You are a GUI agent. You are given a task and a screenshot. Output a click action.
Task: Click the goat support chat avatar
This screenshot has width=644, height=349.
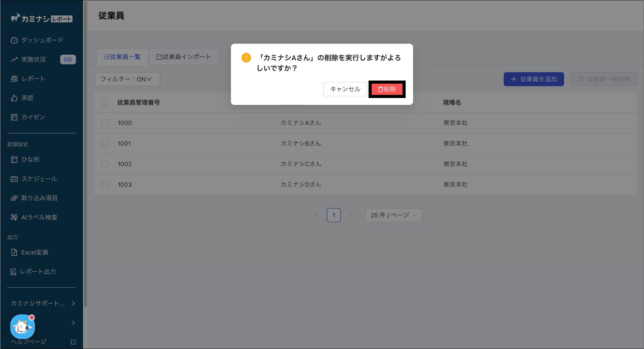22,326
